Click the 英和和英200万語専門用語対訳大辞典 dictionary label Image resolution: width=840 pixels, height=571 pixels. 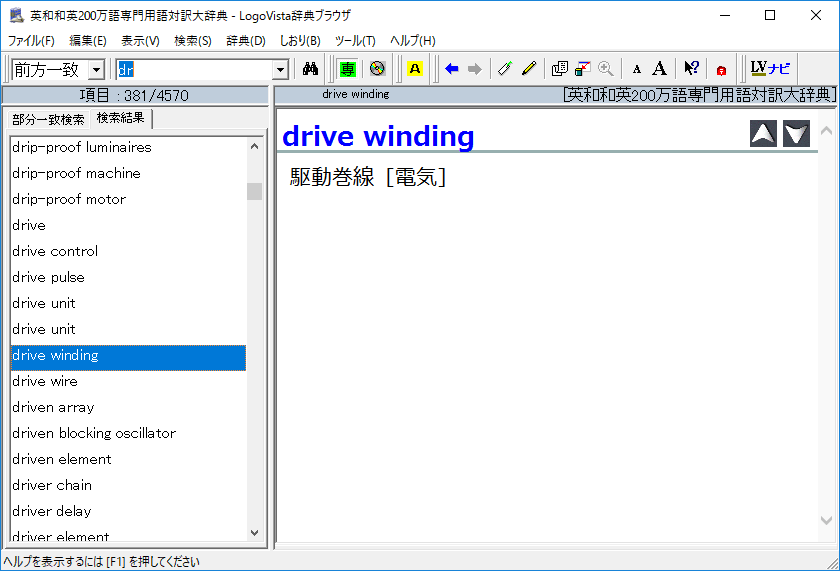coord(700,95)
